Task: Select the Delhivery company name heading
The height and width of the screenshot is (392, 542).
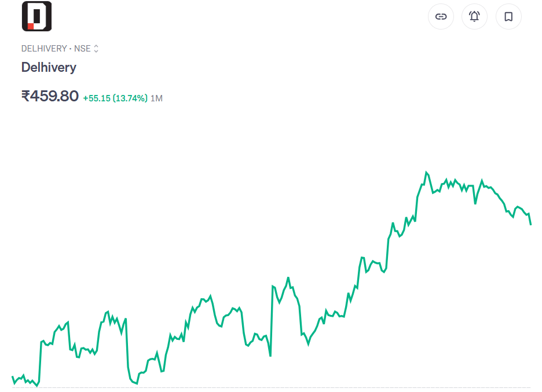Action: coord(49,67)
